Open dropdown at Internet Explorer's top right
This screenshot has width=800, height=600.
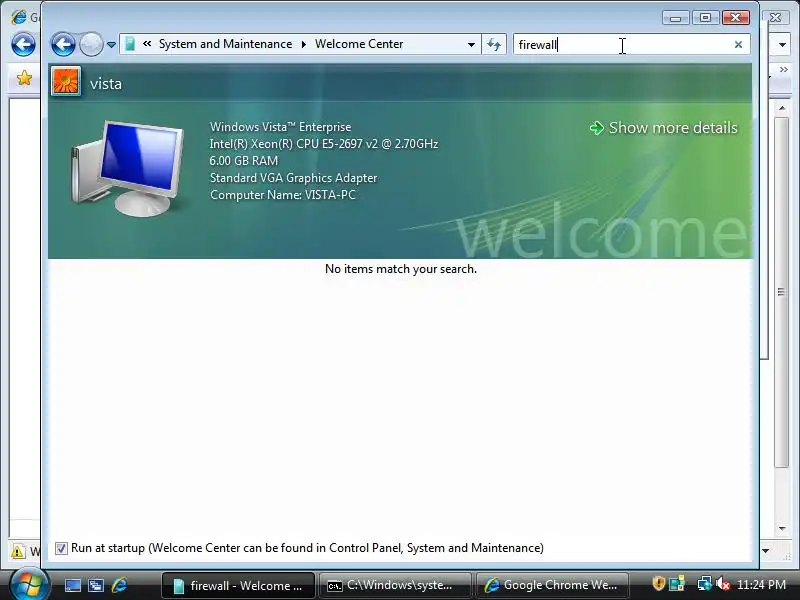tap(782, 45)
